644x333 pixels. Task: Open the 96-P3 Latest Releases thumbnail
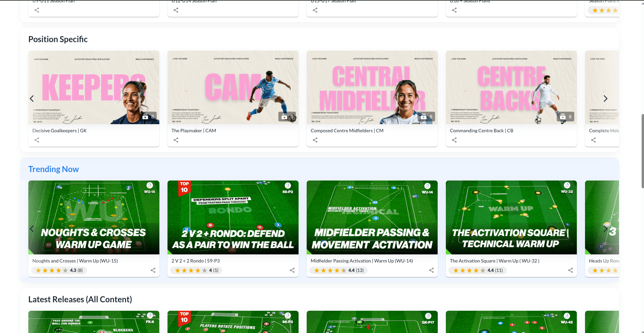[x=233, y=322]
